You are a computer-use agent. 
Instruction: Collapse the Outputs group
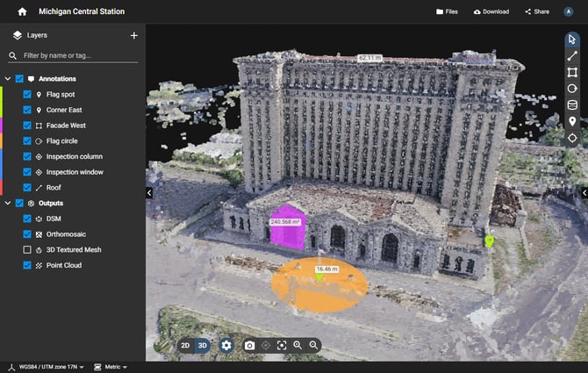8,204
